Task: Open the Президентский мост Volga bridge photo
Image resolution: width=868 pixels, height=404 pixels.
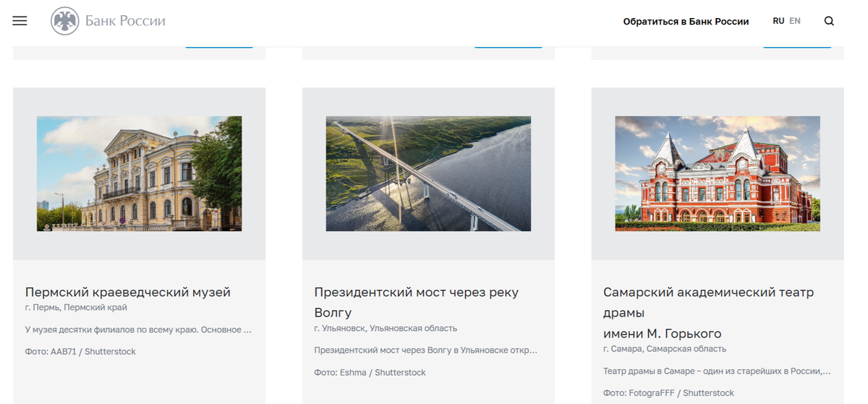Action: pyautogui.click(x=428, y=173)
